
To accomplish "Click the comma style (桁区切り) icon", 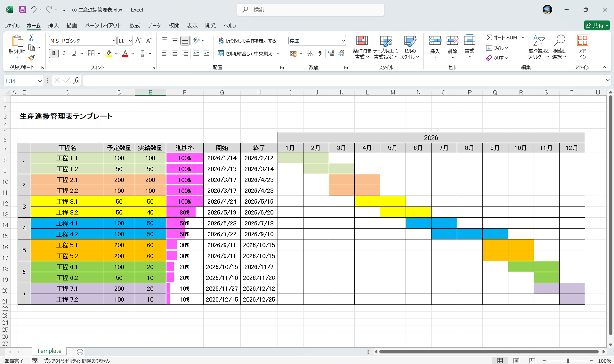I will click(x=320, y=53).
